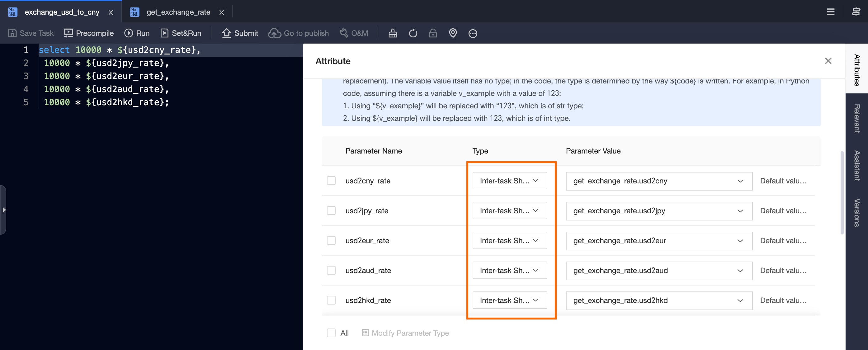Screen dimensions: 868x350
Task: Click the more options ellipsis icon
Action: (472, 33)
